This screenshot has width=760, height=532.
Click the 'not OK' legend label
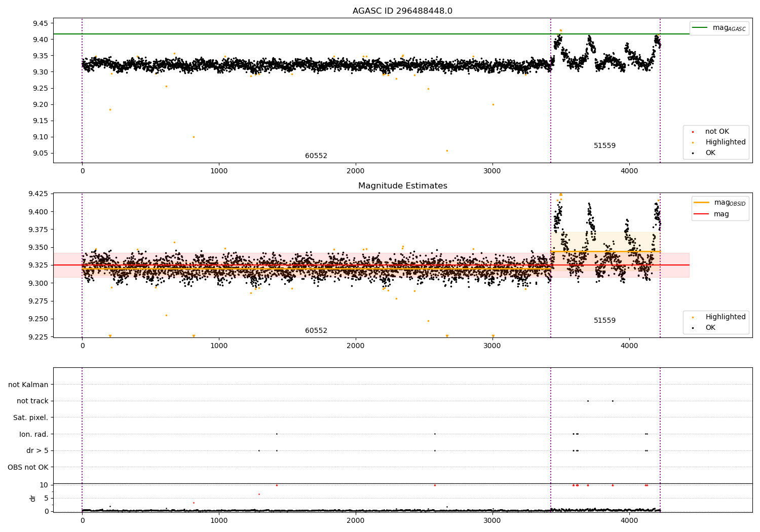[x=717, y=132]
